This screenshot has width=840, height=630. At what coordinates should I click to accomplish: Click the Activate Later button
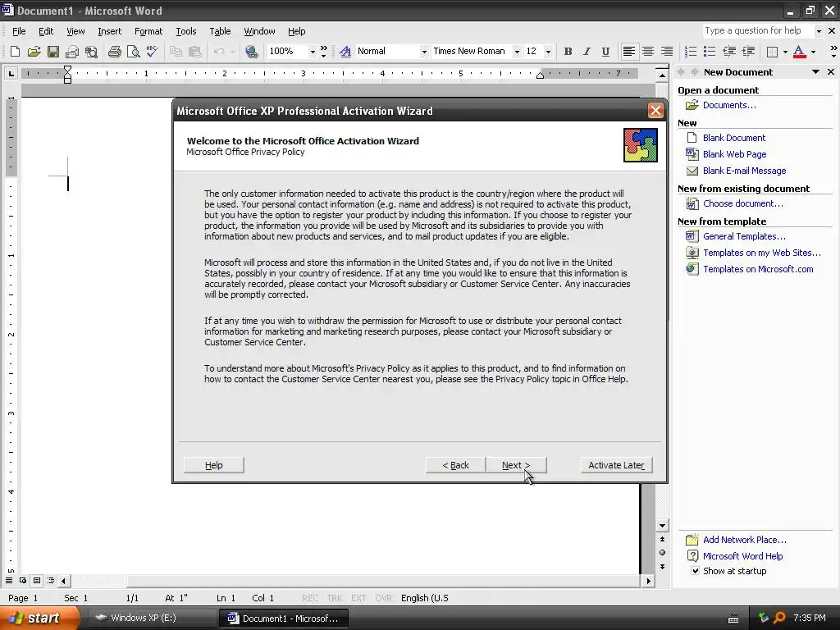click(616, 465)
